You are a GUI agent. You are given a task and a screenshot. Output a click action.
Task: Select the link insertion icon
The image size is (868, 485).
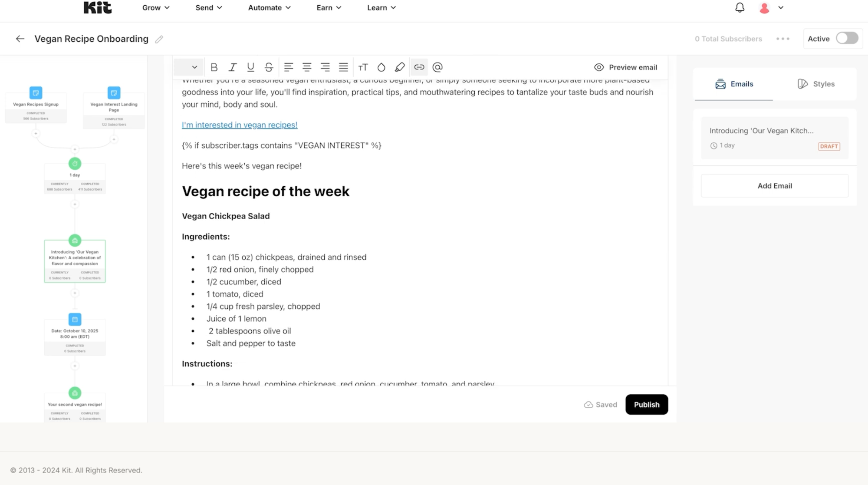point(419,67)
